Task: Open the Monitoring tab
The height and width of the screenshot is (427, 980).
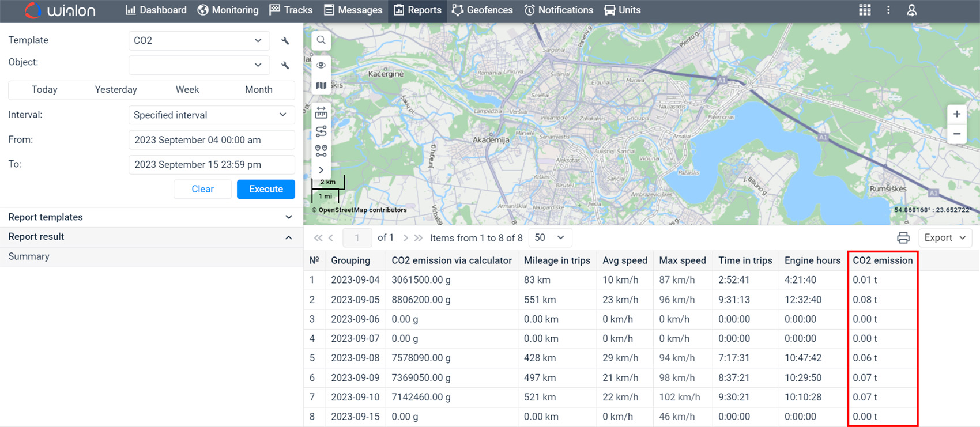Action: click(228, 10)
